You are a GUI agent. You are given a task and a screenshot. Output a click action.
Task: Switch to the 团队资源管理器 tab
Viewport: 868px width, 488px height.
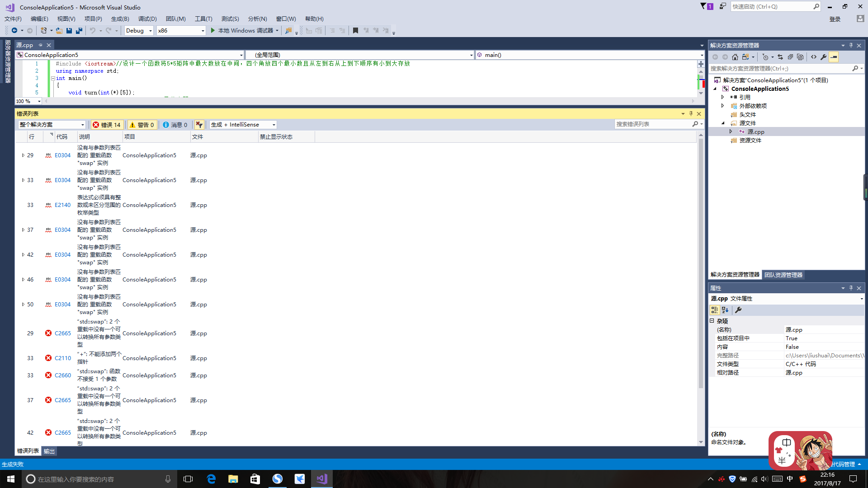pyautogui.click(x=783, y=275)
